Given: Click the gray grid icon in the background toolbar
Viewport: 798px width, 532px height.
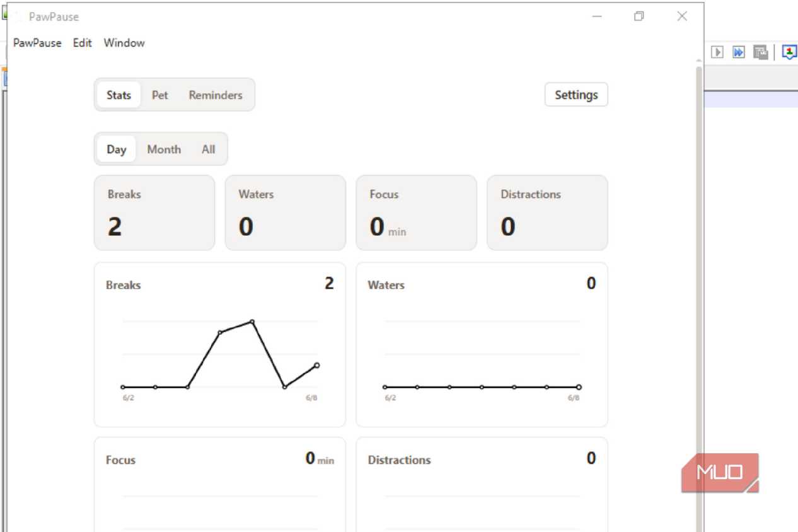Looking at the screenshot, I should [x=760, y=52].
